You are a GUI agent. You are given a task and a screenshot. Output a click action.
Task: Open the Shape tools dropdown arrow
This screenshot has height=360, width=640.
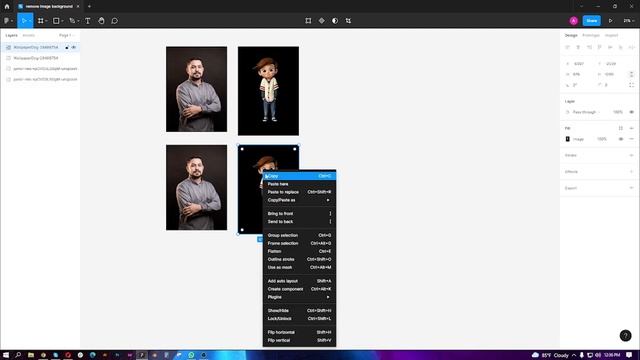tap(62, 21)
